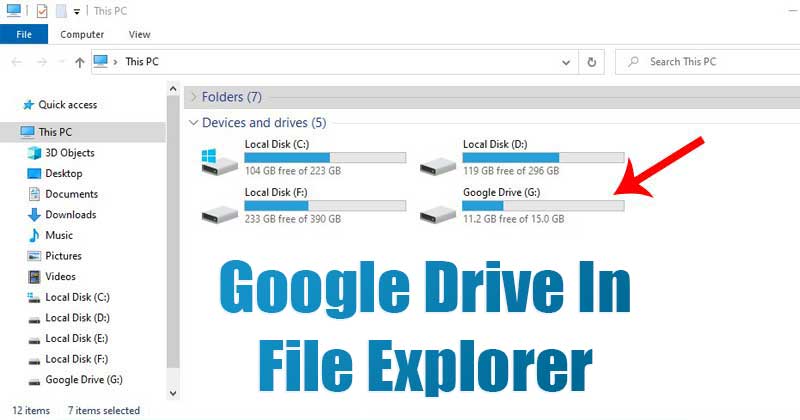The image size is (800, 420).
Task: Go back using the Back arrow
Action: pyautogui.click(x=16, y=62)
